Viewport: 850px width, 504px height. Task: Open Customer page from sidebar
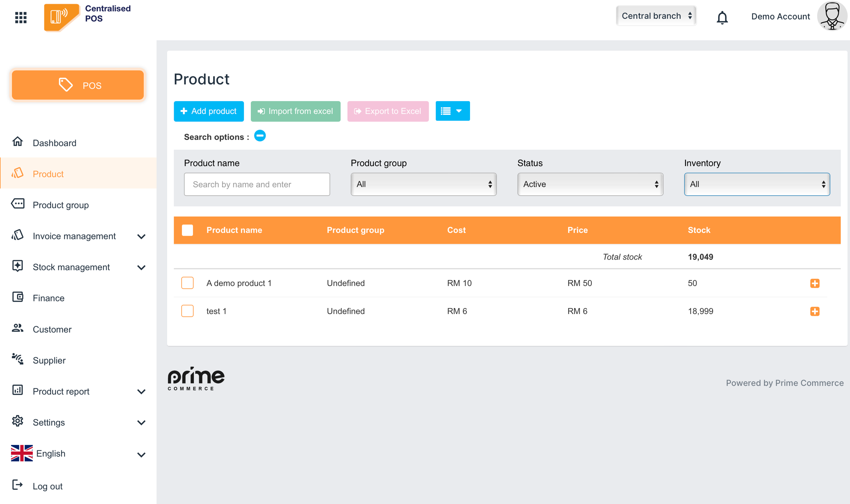pyautogui.click(x=52, y=329)
